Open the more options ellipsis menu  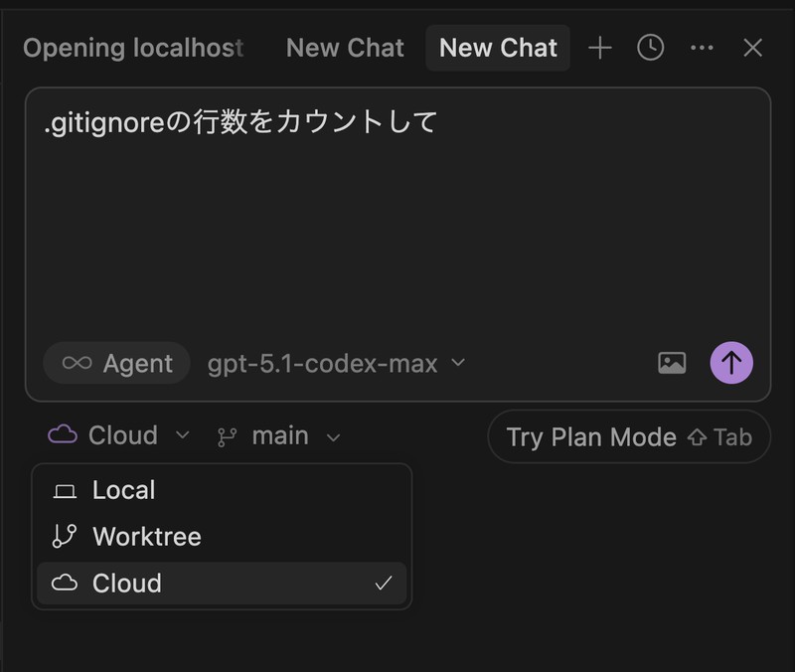tap(703, 48)
